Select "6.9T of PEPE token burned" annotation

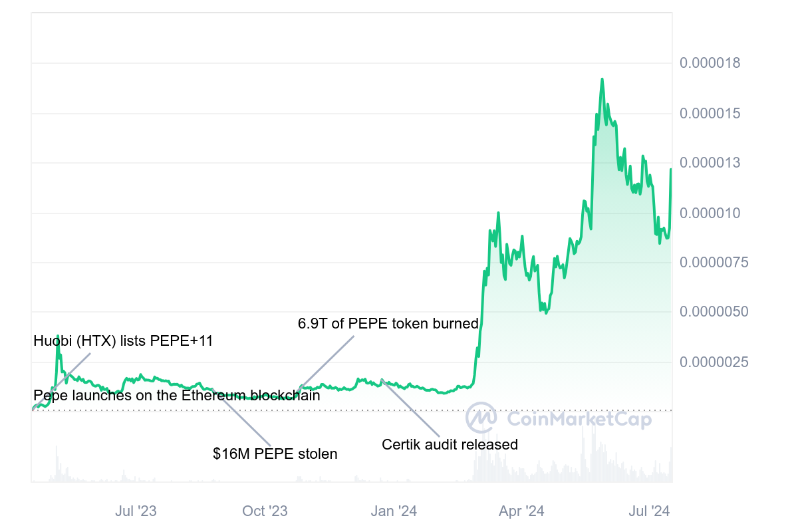pyautogui.click(x=388, y=324)
